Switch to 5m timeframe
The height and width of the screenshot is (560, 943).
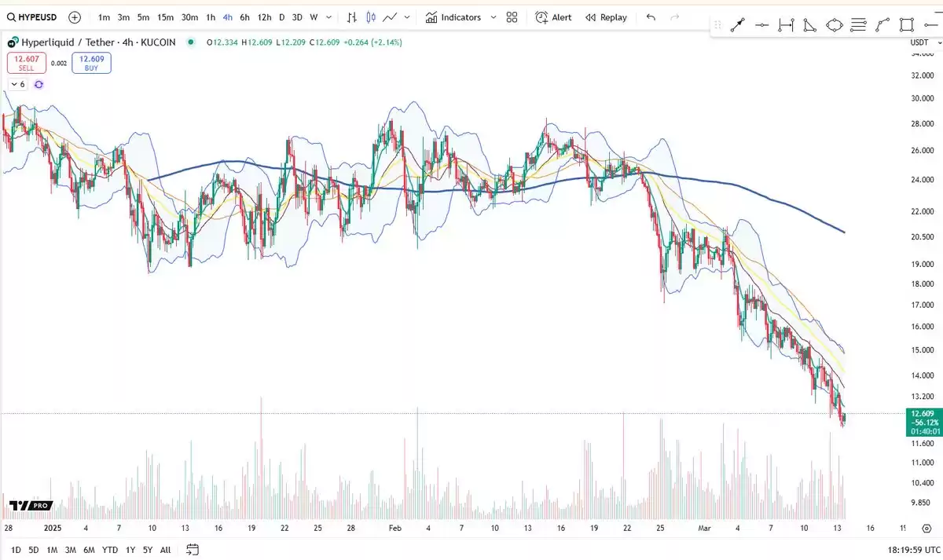[x=143, y=16]
